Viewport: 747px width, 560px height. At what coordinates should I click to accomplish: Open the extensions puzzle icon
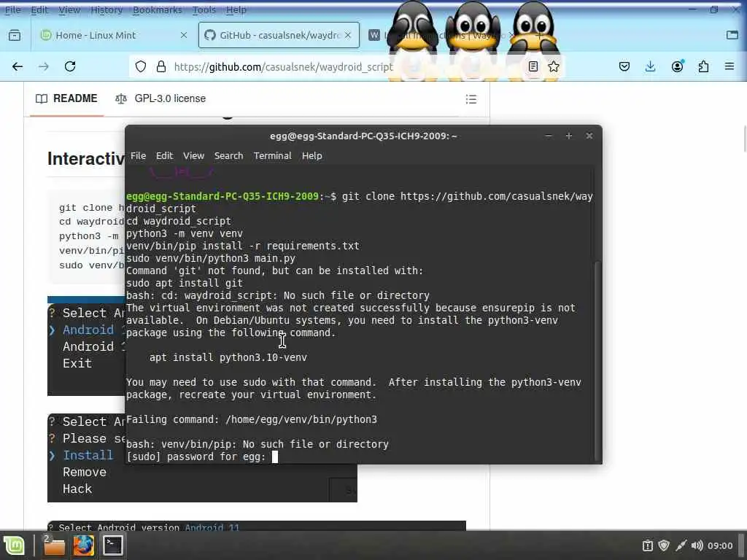pyautogui.click(x=704, y=66)
